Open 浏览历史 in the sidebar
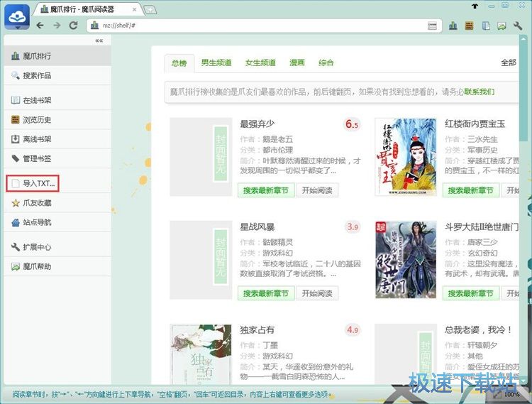The height and width of the screenshot is (404, 532). (x=57, y=119)
